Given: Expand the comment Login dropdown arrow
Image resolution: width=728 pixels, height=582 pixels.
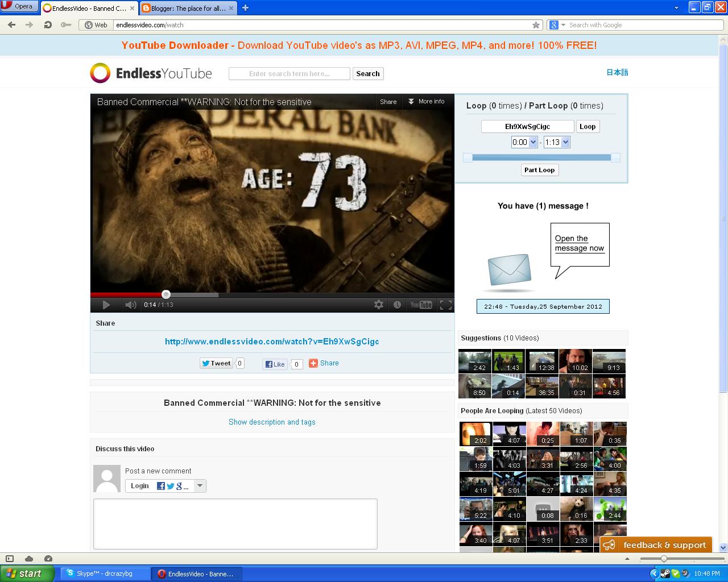Looking at the screenshot, I should 200,486.
